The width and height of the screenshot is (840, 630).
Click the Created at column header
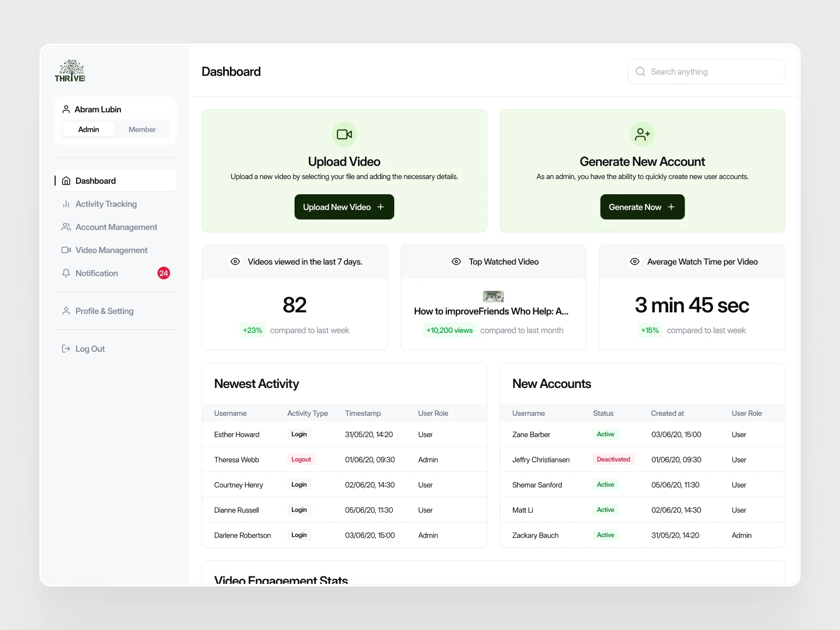pyautogui.click(x=667, y=413)
